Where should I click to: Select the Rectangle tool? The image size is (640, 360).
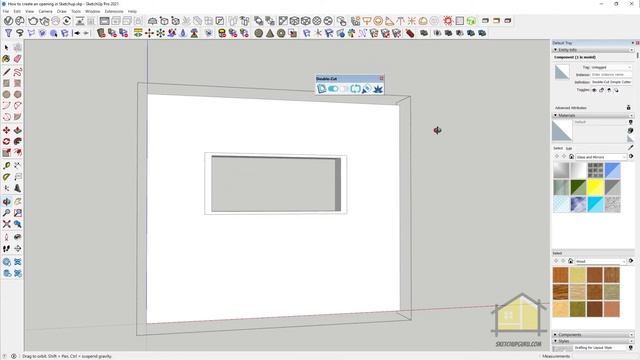(x=7, y=83)
